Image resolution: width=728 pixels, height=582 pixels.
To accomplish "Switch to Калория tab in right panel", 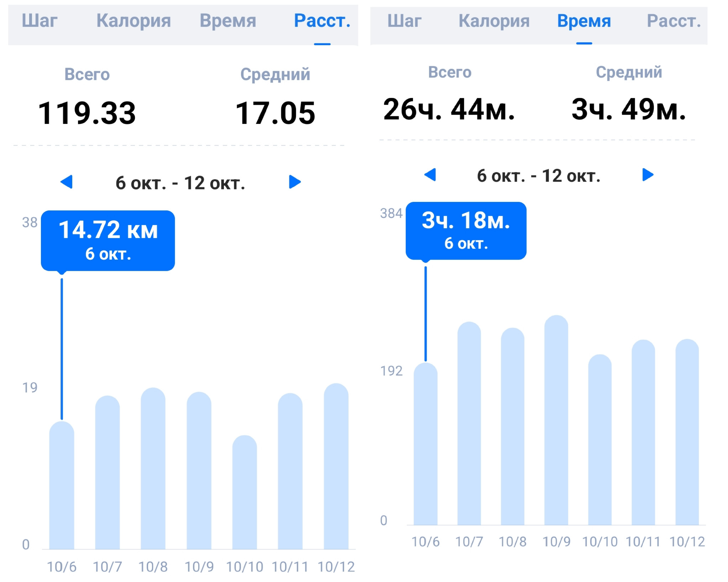I will pyautogui.click(x=494, y=21).
